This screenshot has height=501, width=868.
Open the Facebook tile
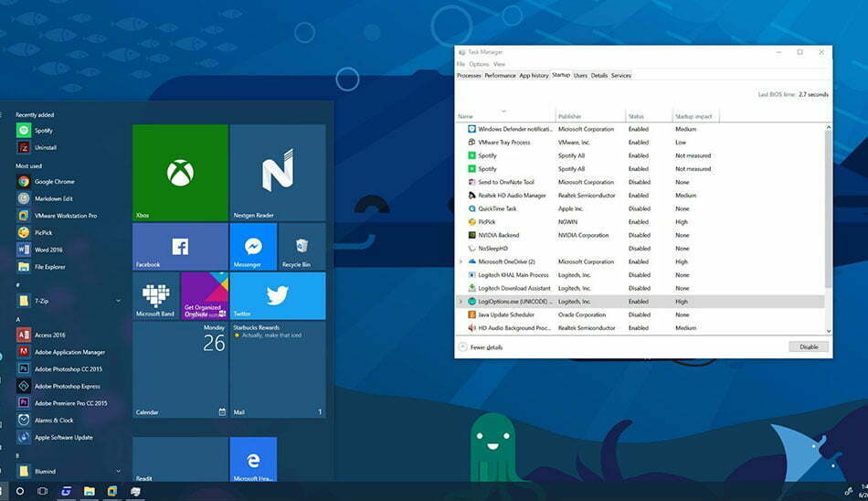pos(180,247)
